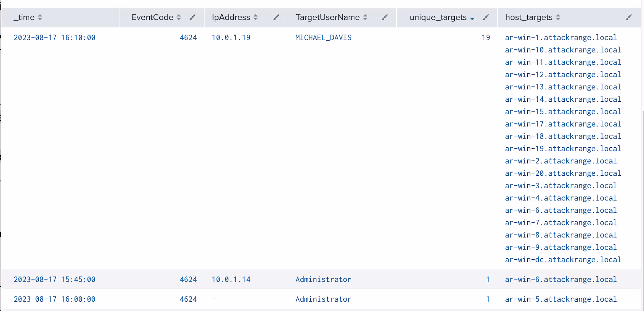Click the unique_targets value 19

point(486,37)
